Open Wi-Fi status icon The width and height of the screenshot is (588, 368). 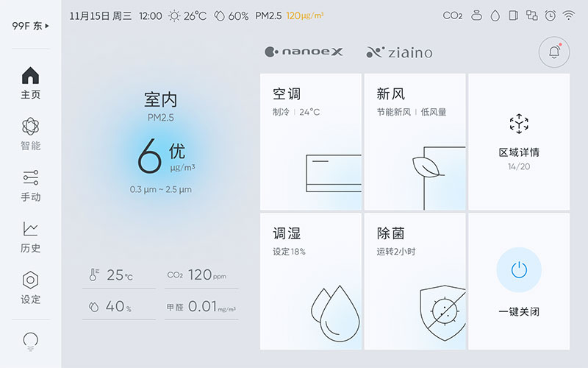click(x=568, y=15)
